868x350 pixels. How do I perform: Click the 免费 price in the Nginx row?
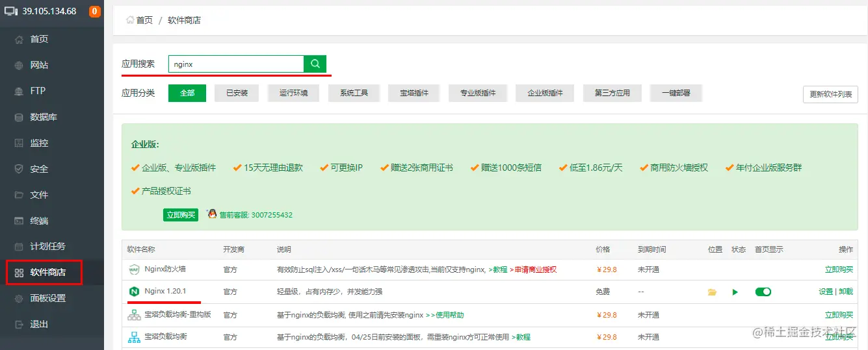click(603, 292)
